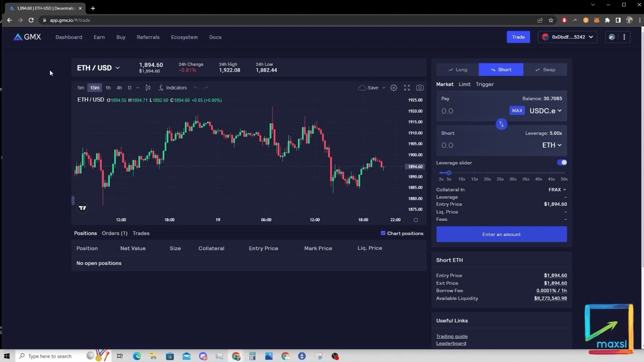Viewport: 644px width, 362px height.
Task: Go to the Earn page
Action: [99, 37]
